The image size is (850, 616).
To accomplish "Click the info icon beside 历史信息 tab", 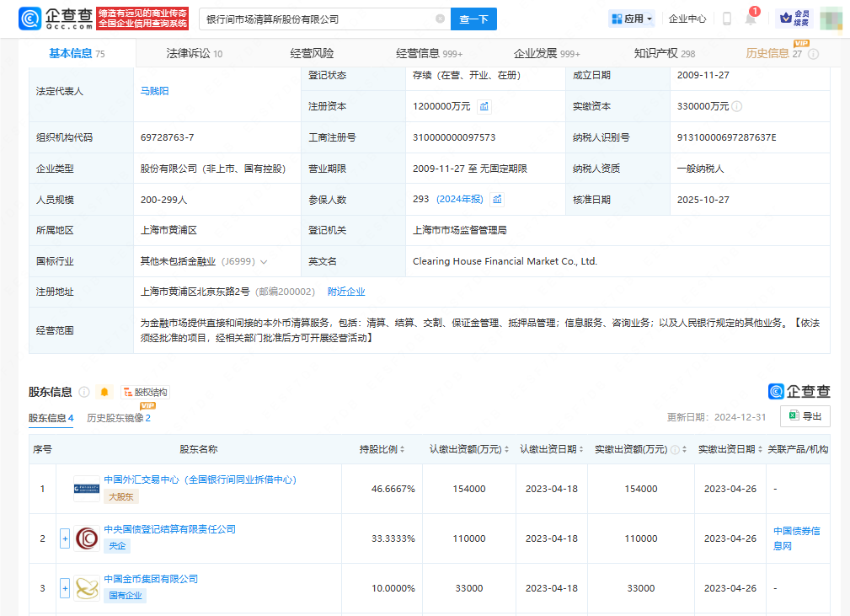I will [x=812, y=53].
